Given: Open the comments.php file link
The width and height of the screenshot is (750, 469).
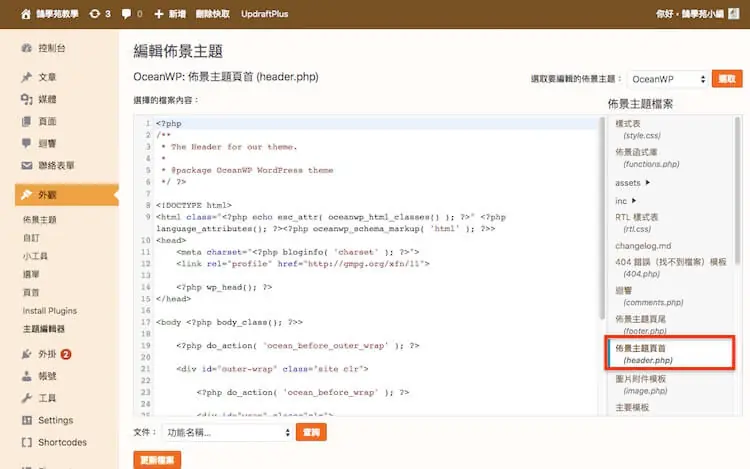Looking at the screenshot, I should [x=653, y=302].
